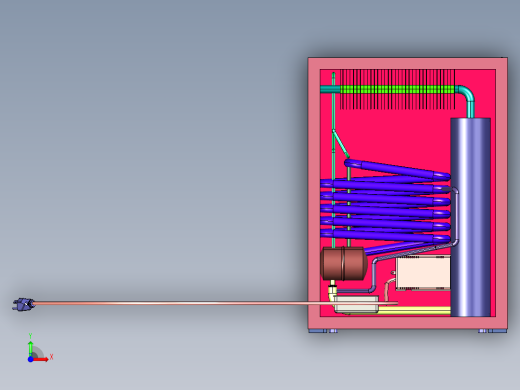Click the green finned condenser tube
The width and height of the screenshot is (520, 390).
[397, 89]
